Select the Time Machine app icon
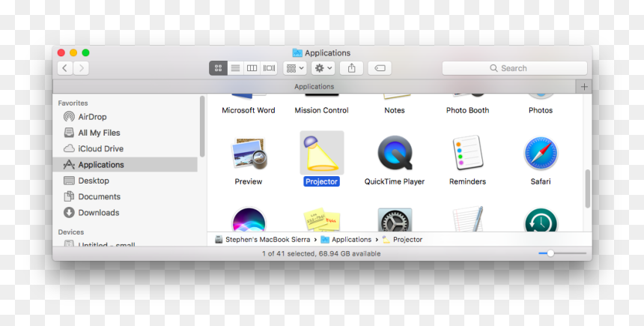Viewport: 644px width, 326px height. click(x=541, y=220)
